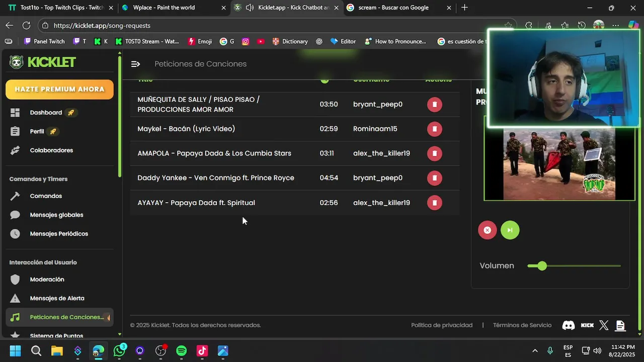Delete the Daddy Yankee - Ven Conmigo request

coord(434,178)
